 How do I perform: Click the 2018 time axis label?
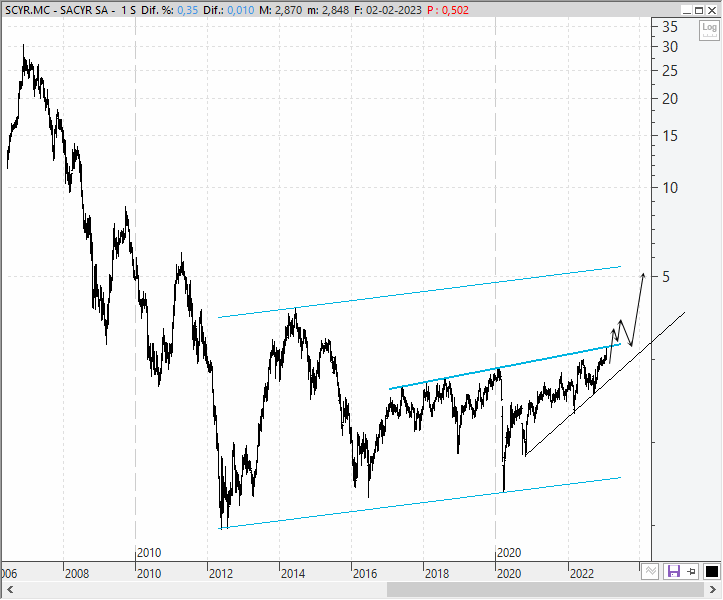click(437, 574)
